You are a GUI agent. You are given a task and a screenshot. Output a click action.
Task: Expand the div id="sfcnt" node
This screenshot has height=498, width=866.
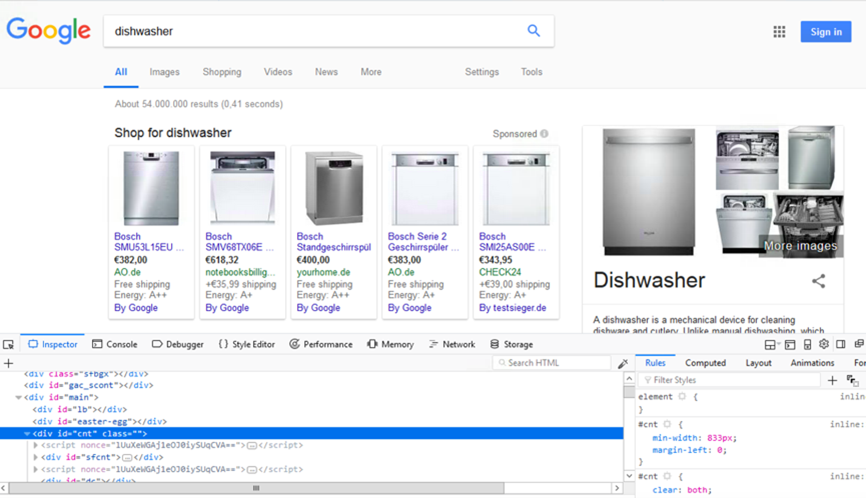(x=36, y=457)
